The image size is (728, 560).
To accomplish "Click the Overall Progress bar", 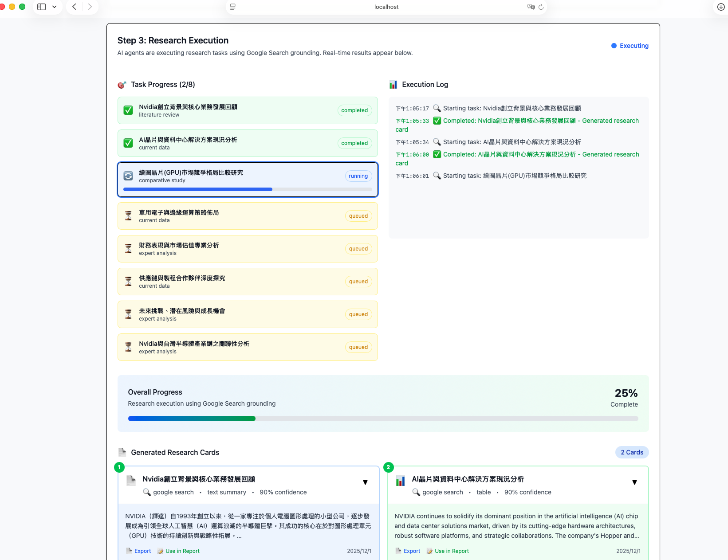I will pos(383,419).
